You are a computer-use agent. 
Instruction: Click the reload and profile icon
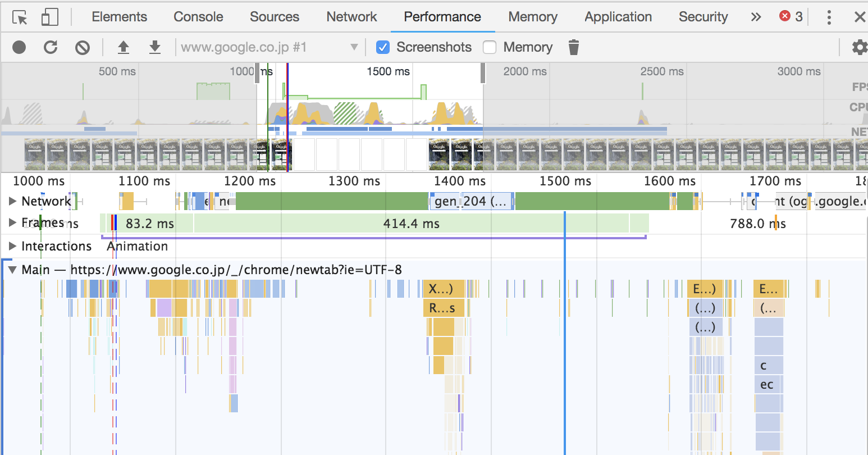pos(51,47)
